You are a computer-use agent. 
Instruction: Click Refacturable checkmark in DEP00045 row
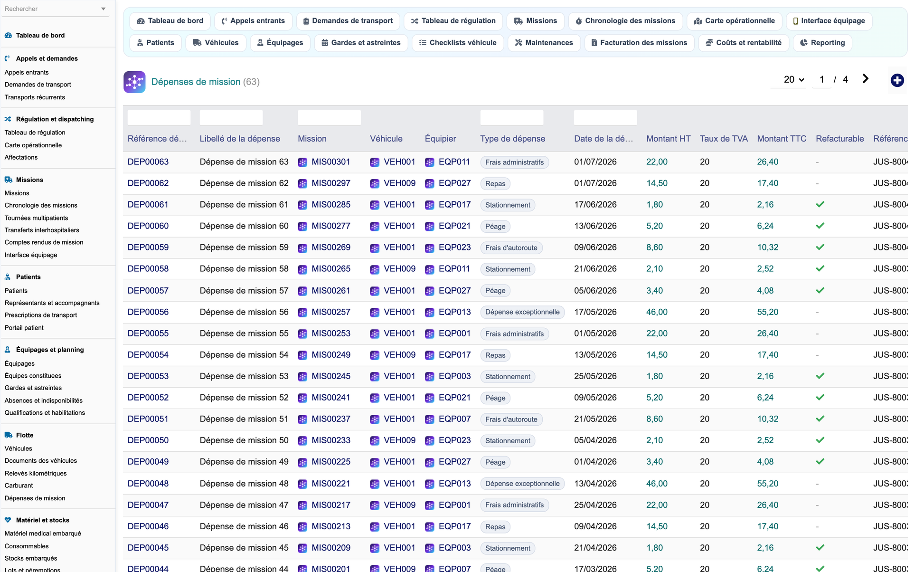[x=820, y=548]
